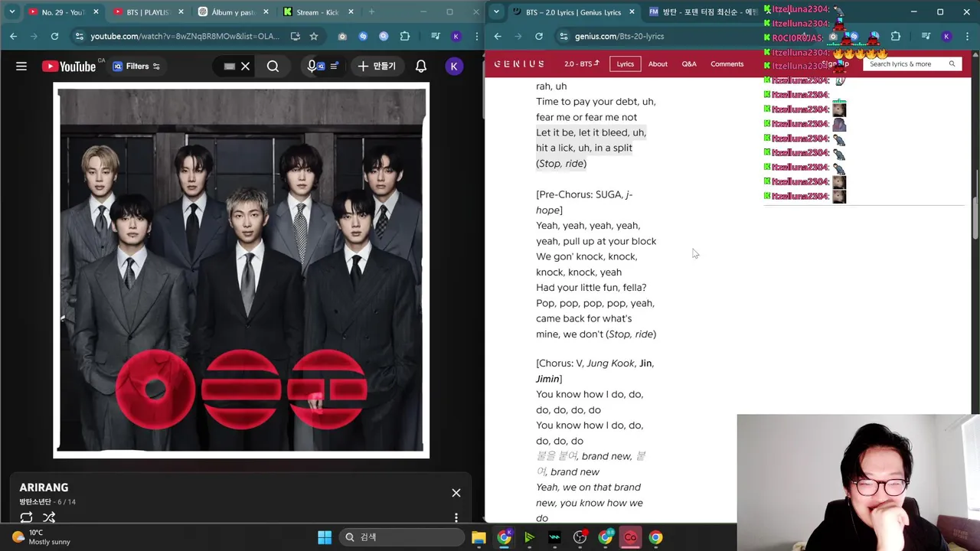
Task: Open the YouTube hamburger guide menu
Action: click(21, 67)
